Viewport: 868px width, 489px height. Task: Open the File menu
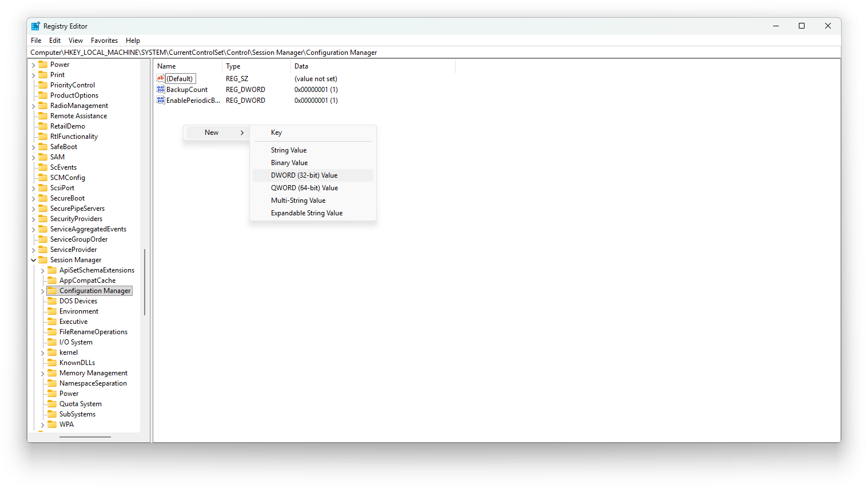pyautogui.click(x=36, y=41)
